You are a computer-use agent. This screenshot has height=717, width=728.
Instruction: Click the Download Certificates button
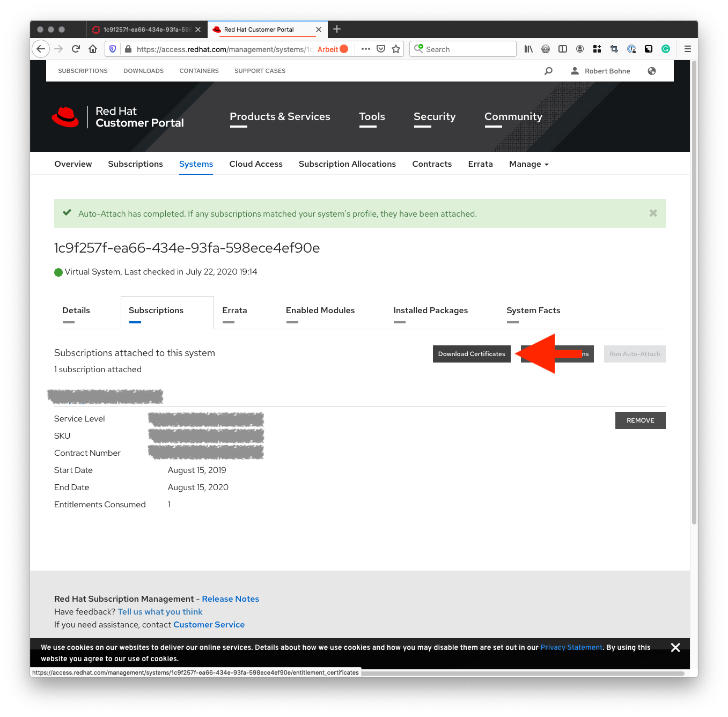[472, 354]
